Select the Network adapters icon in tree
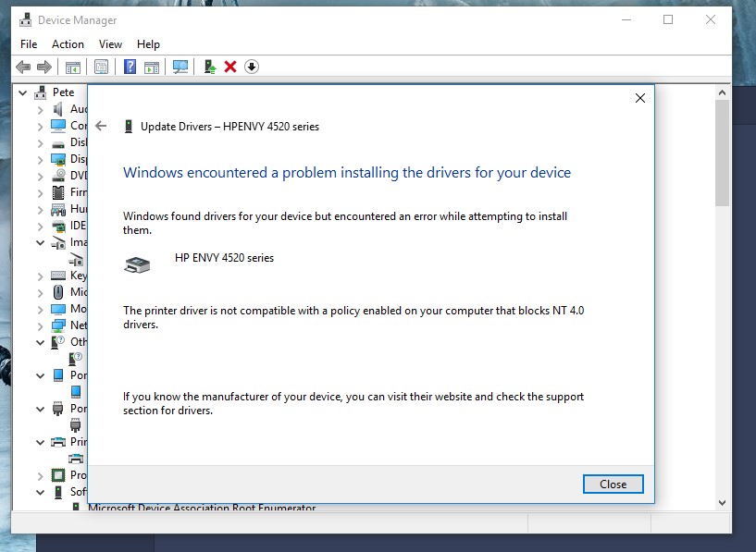The image size is (756, 552). point(58,325)
